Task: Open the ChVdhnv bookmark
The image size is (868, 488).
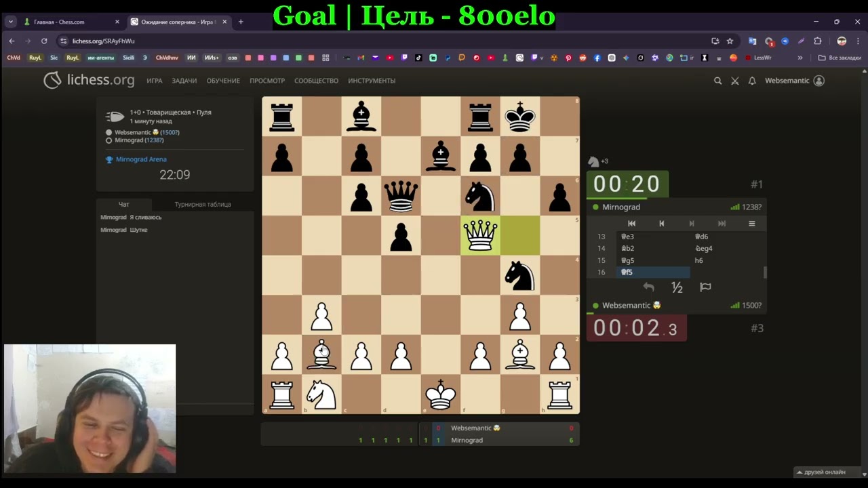Action: tap(167, 58)
